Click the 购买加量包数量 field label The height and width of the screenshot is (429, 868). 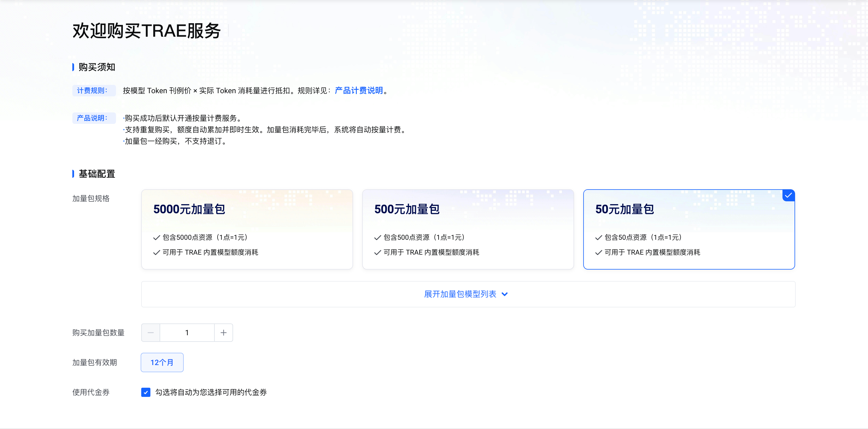98,333
